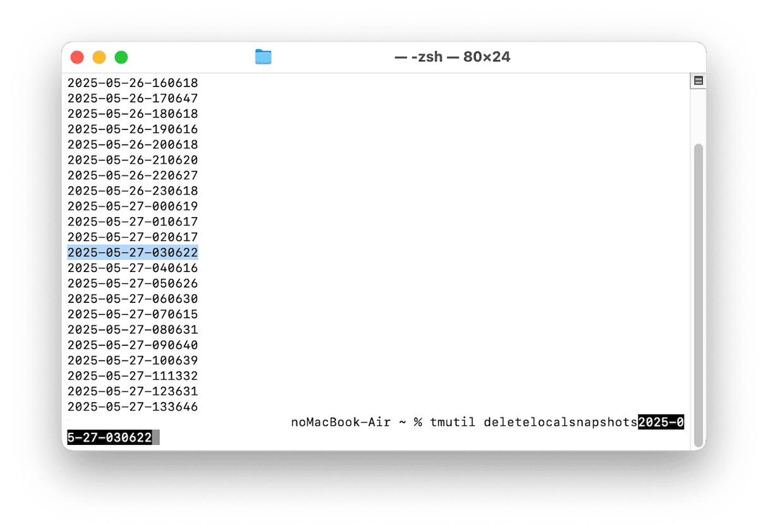This screenshot has height=532, width=768.
Task: Click highlighted snapshot 2025-05-27-030622 in list
Action: tap(133, 252)
